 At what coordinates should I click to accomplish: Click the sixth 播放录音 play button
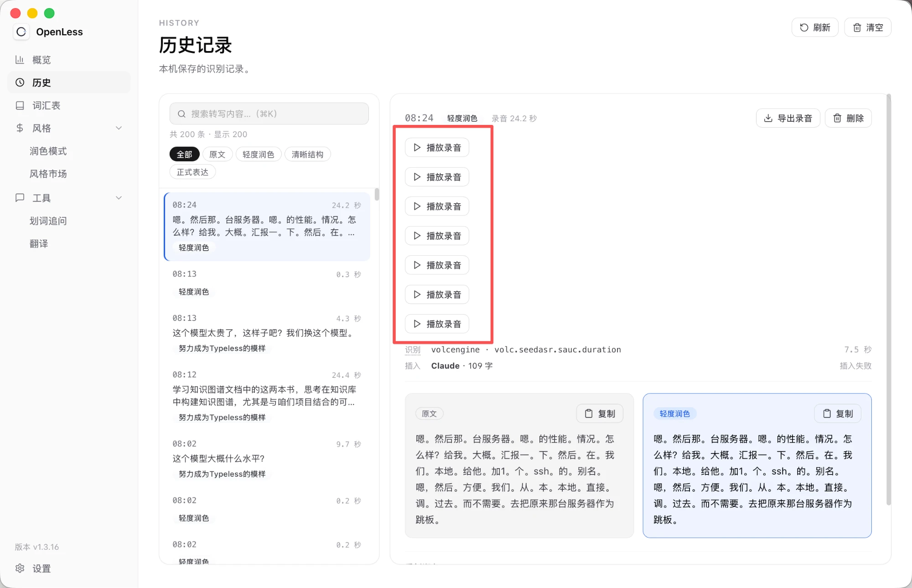click(437, 294)
